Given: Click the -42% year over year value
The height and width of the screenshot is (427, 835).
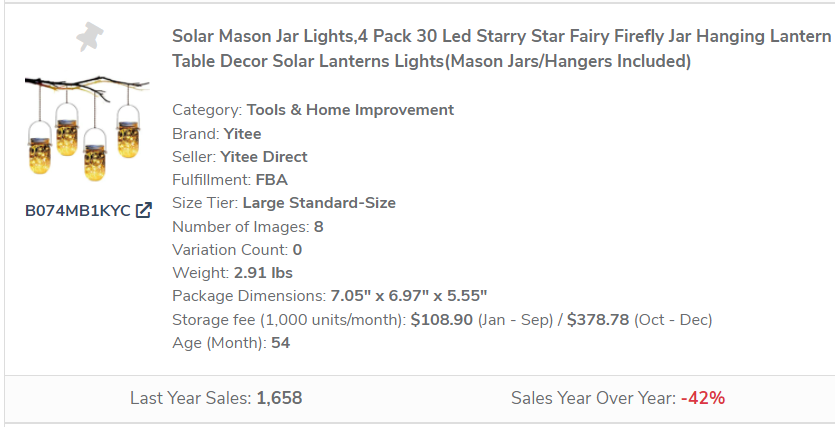Looking at the screenshot, I should 702,398.
